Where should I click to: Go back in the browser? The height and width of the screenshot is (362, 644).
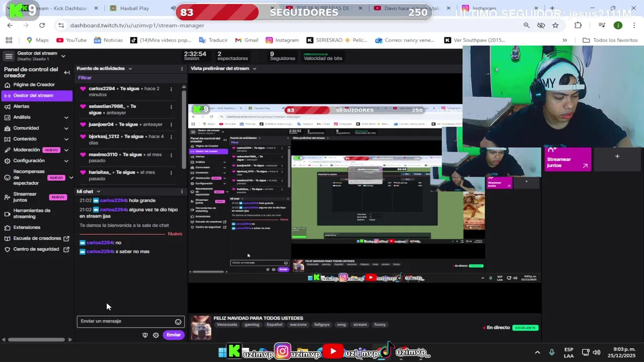(10, 25)
